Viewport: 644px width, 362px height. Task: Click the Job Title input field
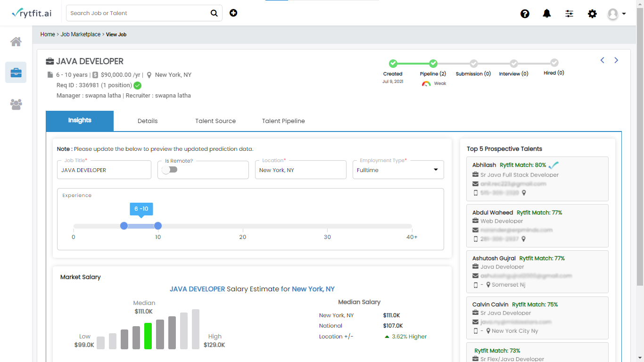point(104,170)
